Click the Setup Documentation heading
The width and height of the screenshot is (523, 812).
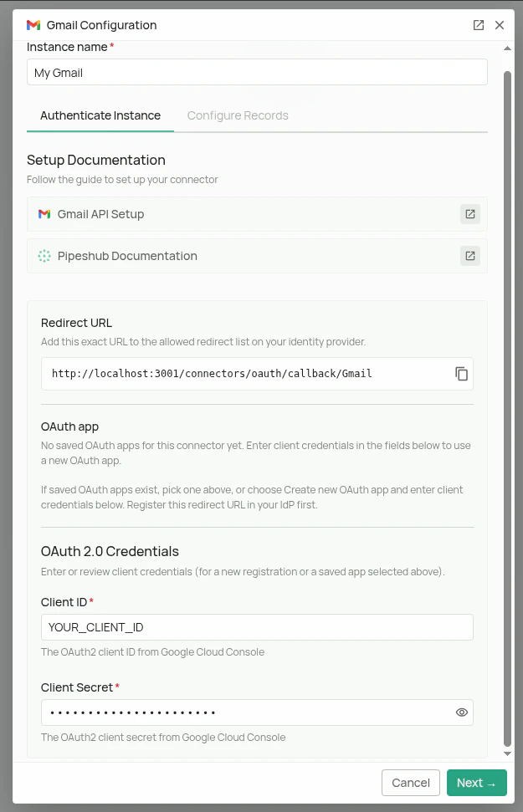point(96,160)
